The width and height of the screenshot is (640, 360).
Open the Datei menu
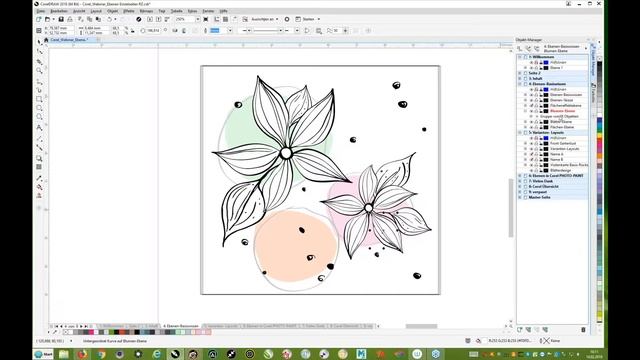[41, 11]
